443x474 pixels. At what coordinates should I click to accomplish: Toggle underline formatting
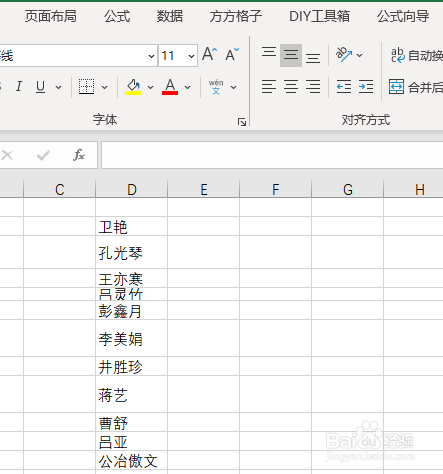40,87
